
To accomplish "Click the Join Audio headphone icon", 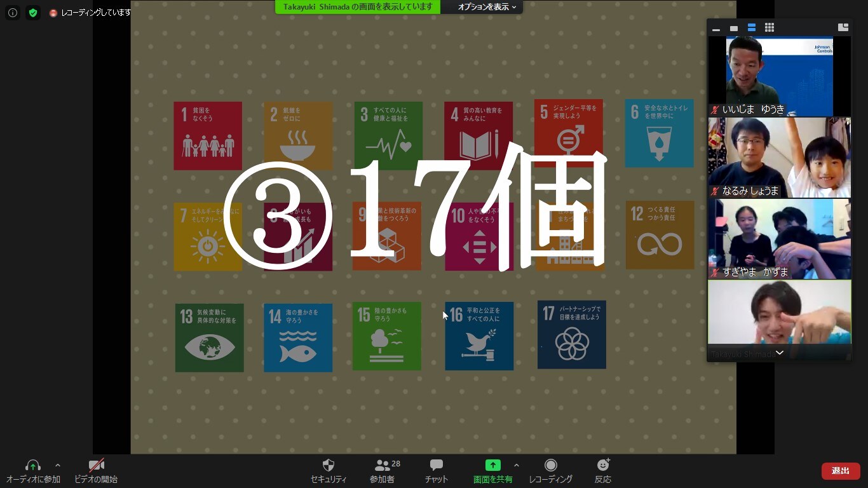I will [33, 466].
